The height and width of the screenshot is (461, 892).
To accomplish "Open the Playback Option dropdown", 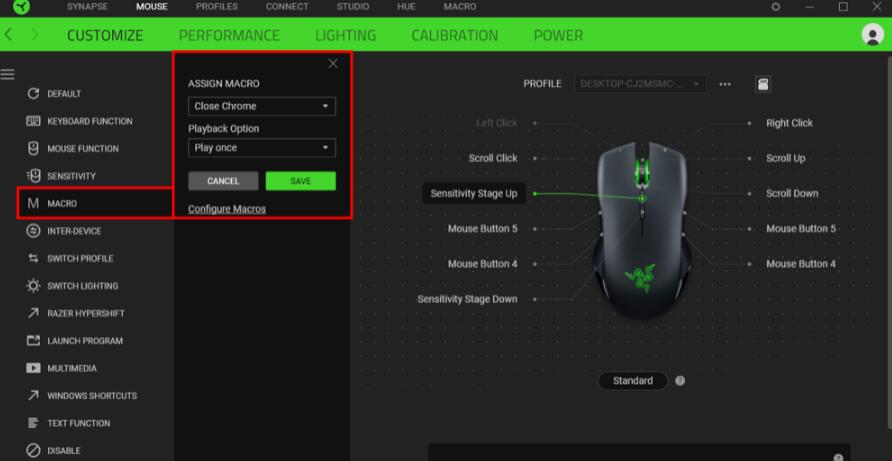I will pyautogui.click(x=262, y=148).
